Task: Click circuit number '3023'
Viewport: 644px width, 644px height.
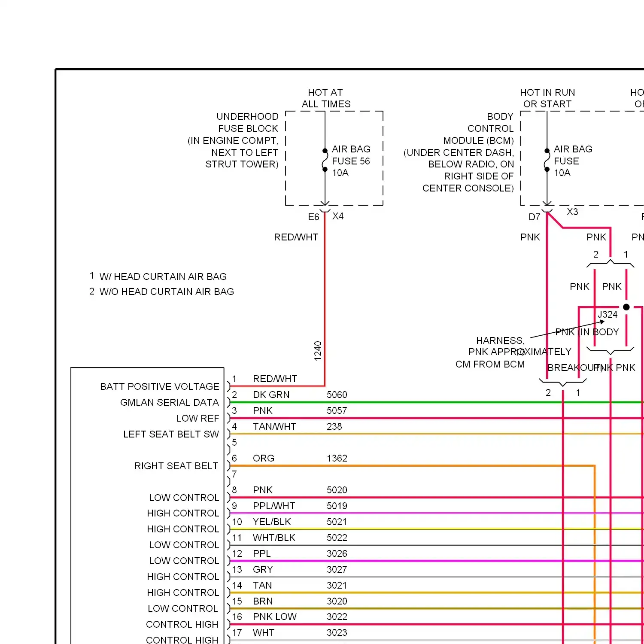Action: tap(337, 633)
